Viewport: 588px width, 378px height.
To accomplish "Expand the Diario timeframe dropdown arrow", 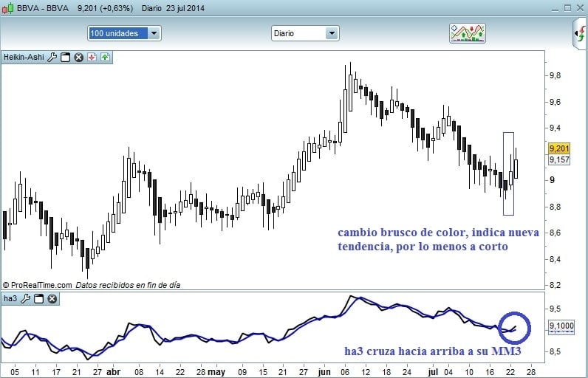I will pyautogui.click(x=332, y=33).
